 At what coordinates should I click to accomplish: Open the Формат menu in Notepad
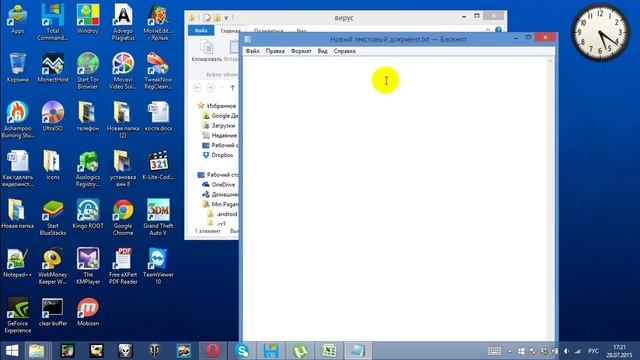point(301,51)
